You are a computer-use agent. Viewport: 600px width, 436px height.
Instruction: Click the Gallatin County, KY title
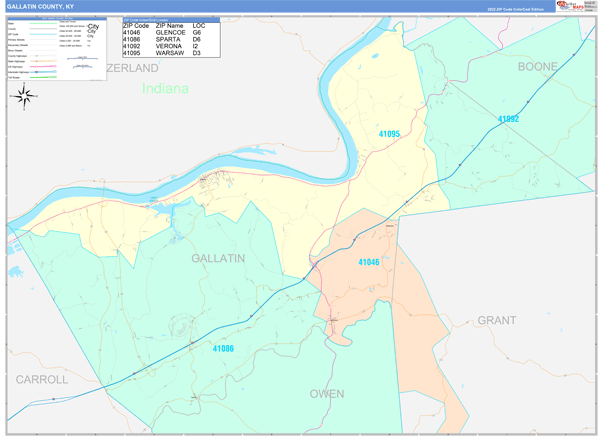[40, 6]
